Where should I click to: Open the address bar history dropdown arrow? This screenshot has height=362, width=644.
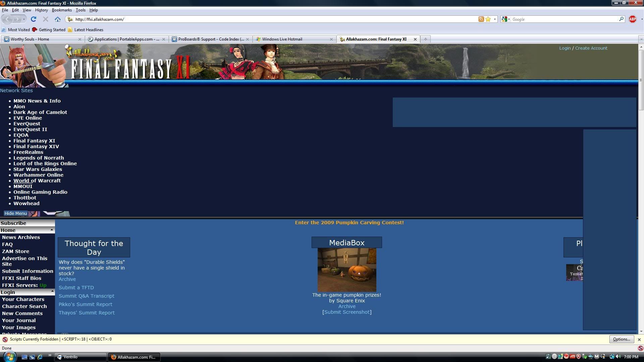495,19
